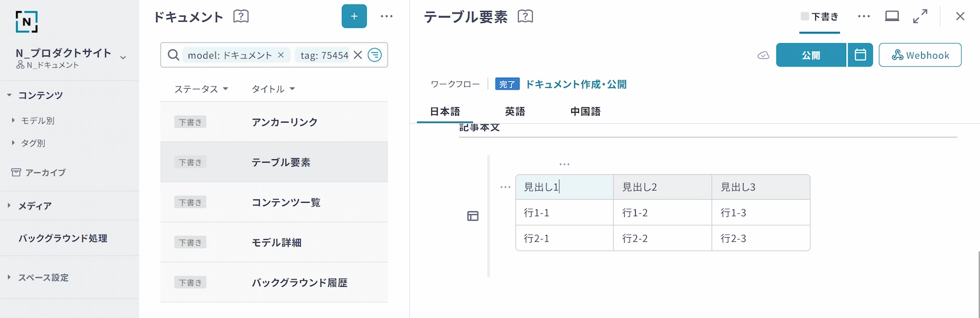This screenshot has width=980, height=318.
Task: Expand the N_プロダクトサイト space switcher
Action: (123, 58)
